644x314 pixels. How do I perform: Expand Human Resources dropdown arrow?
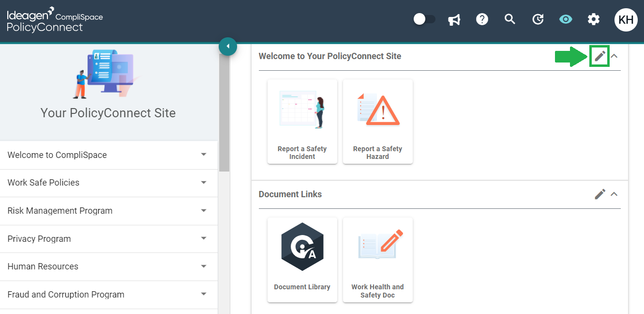click(204, 267)
